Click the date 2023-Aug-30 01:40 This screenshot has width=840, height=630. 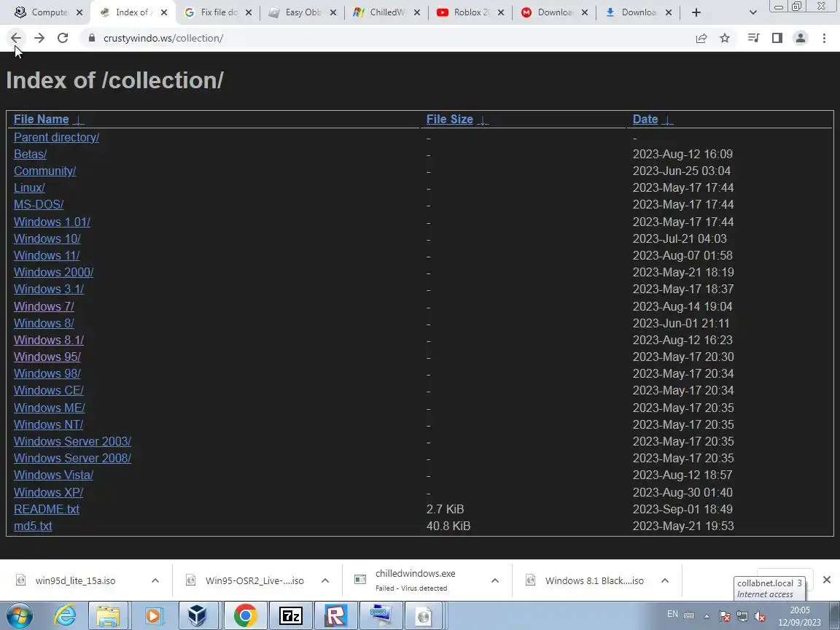[x=682, y=492]
